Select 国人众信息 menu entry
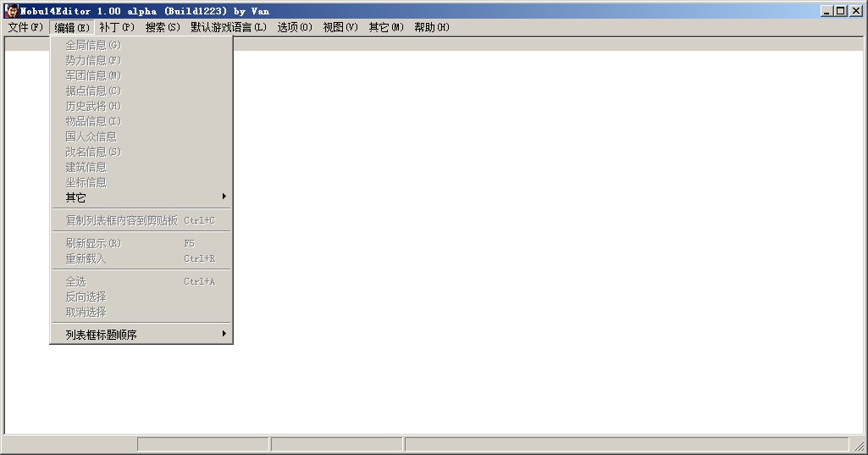Viewport: 868px width, 455px height. pos(141,136)
